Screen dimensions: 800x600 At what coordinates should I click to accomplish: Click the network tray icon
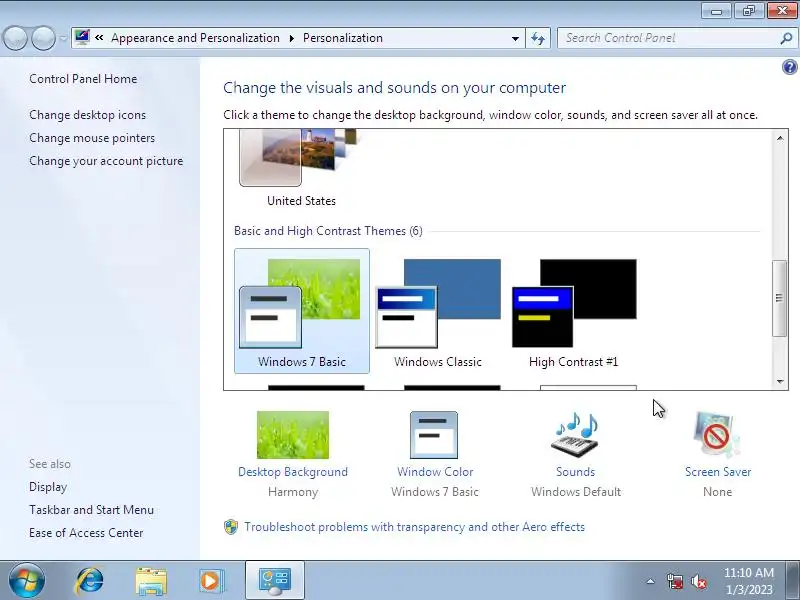675,581
